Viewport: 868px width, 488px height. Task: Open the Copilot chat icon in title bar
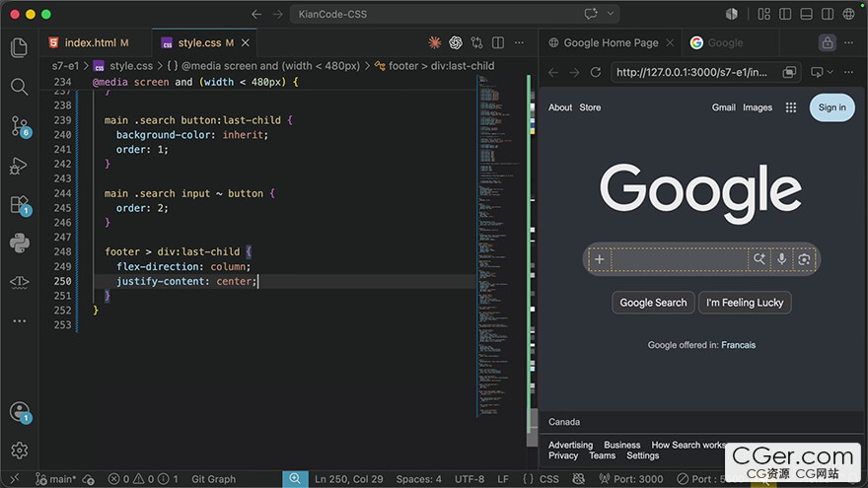point(591,14)
